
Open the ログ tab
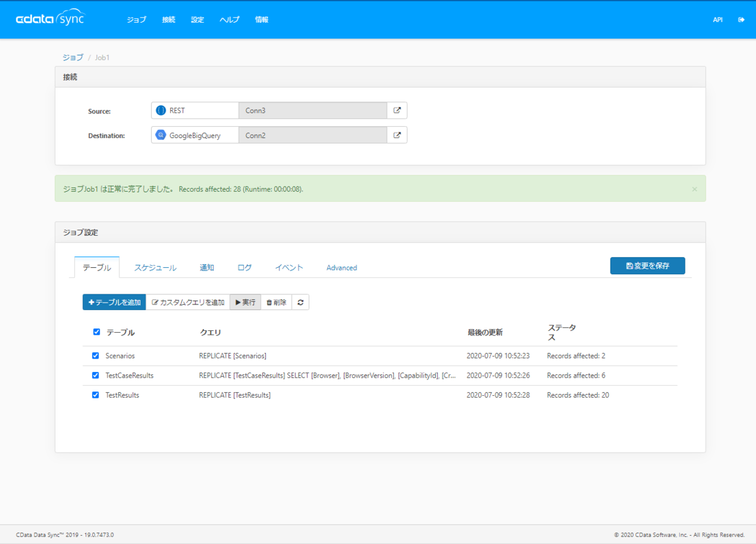244,267
